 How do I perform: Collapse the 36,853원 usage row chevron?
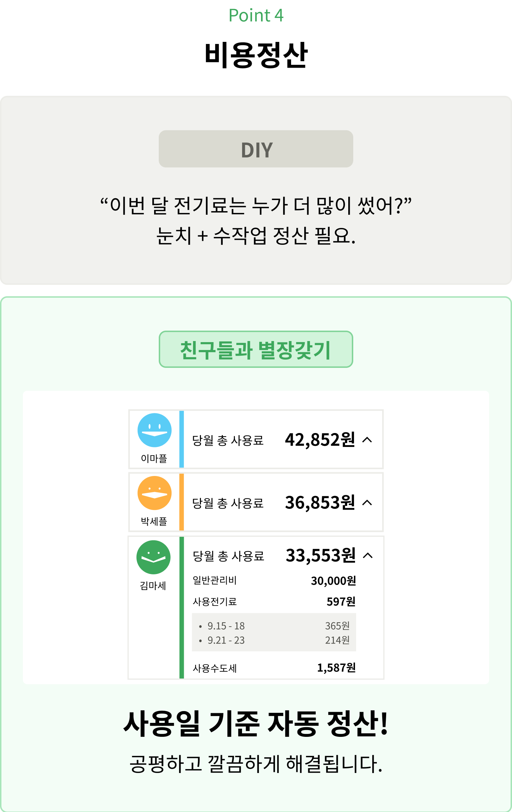click(x=367, y=503)
